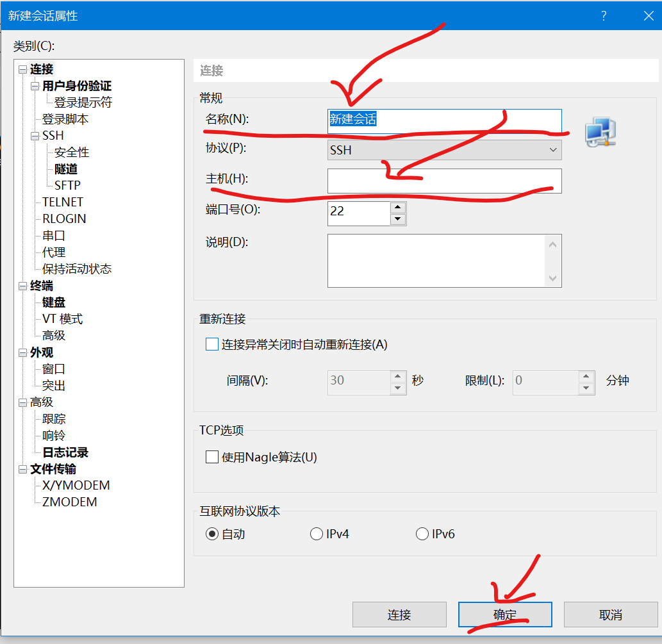Click the 连接 button at bottom

point(399,615)
